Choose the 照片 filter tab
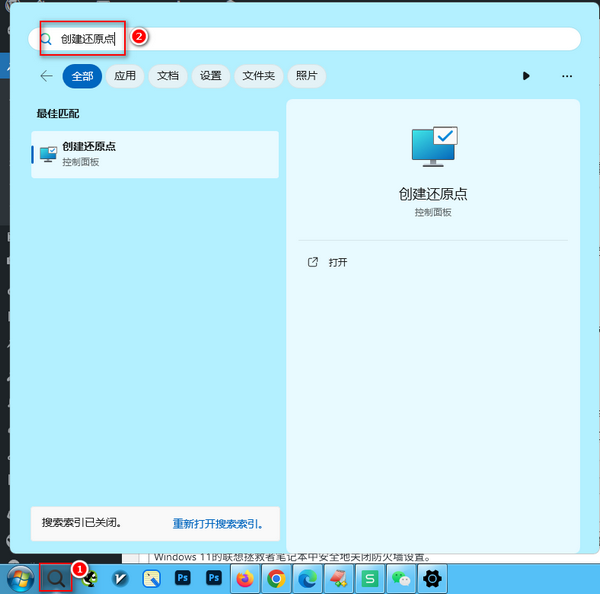The width and height of the screenshot is (600, 594). coord(306,76)
